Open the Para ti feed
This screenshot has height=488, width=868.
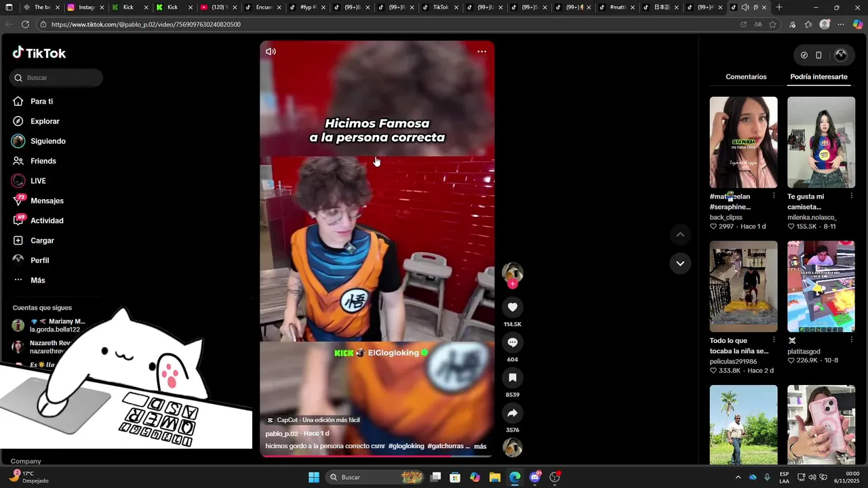41,101
